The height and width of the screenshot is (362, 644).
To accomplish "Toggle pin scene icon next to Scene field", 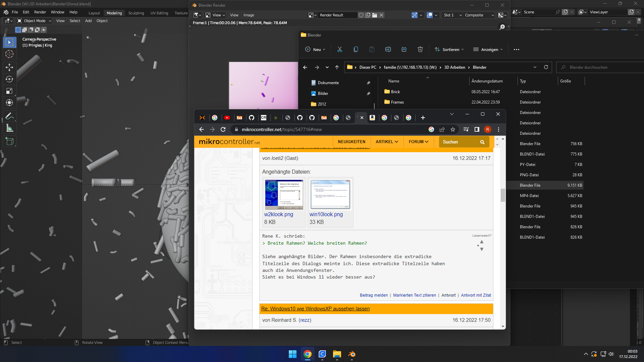I will pyautogui.click(x=558, y=12).
